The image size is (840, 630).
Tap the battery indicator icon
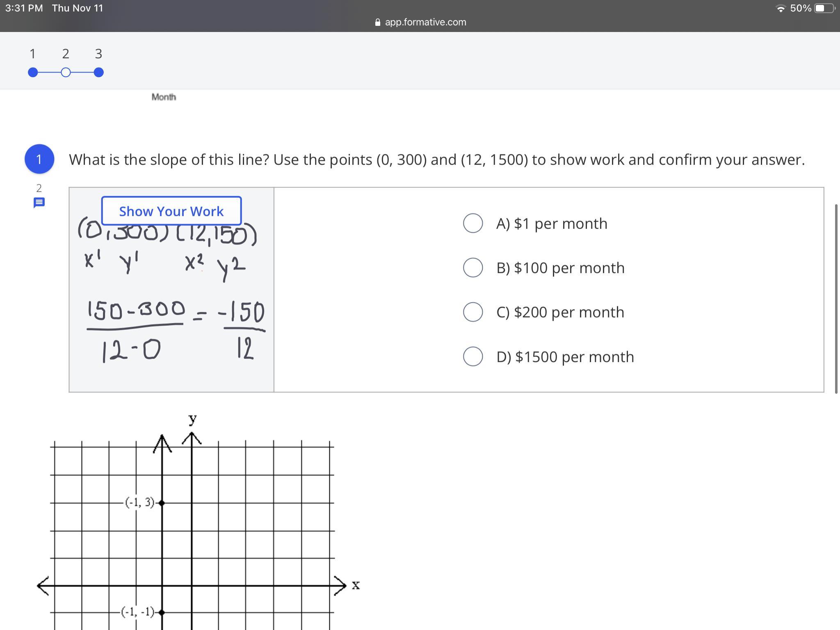824,9
